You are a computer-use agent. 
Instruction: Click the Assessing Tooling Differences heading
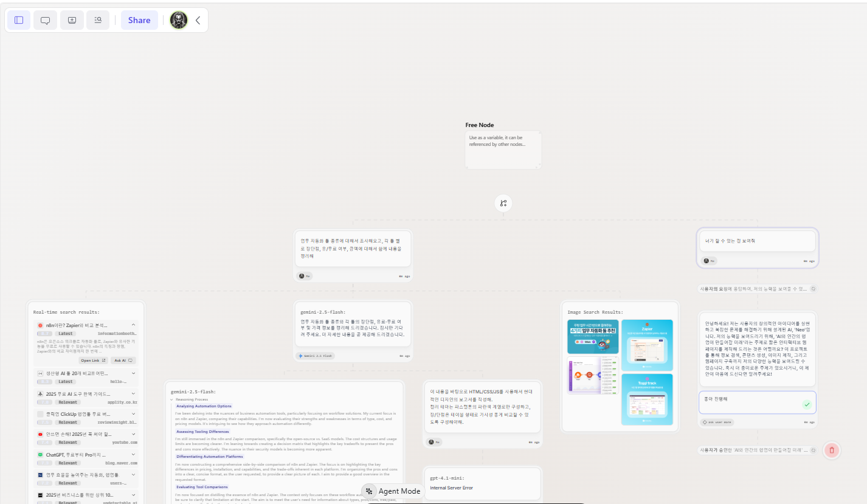coord(202,431)
